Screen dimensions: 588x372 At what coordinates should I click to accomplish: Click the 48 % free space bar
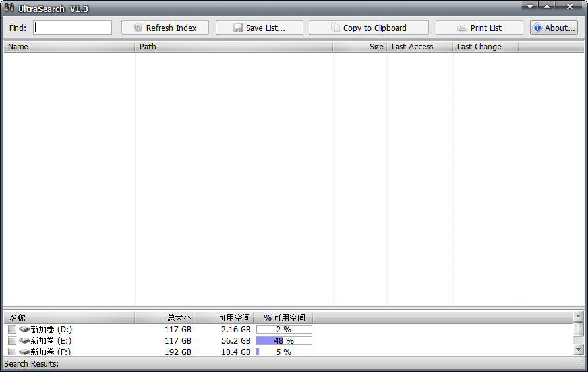click(284, 341)
